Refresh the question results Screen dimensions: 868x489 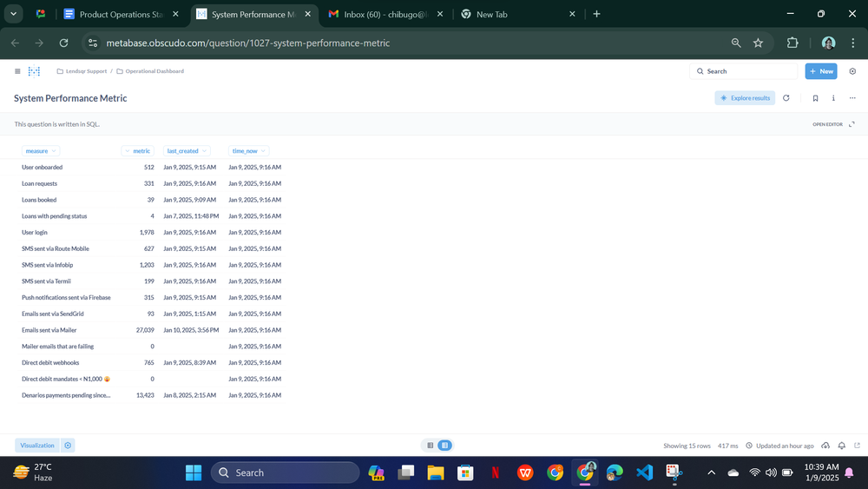pyautogui.click(x=786, y=98)
